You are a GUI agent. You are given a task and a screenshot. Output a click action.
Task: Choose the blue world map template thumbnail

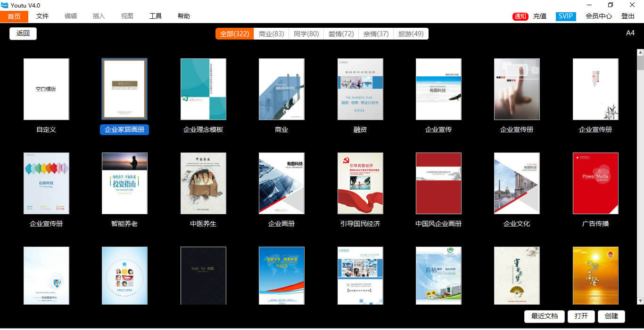[281, 275]
